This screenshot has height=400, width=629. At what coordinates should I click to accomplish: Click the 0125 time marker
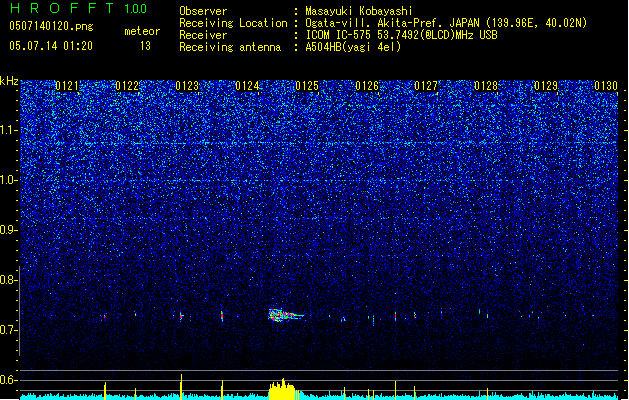[307, 86]
